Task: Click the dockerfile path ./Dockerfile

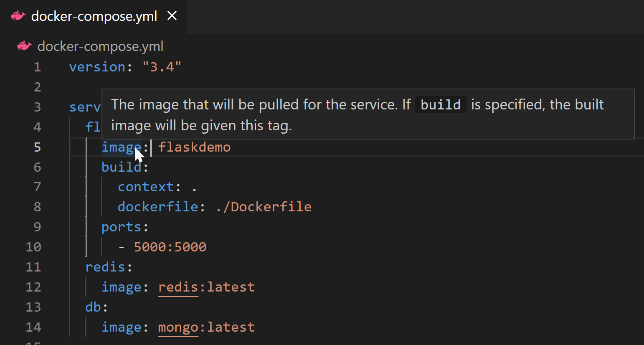Action: pyautogui.click(x=263, y=206)
